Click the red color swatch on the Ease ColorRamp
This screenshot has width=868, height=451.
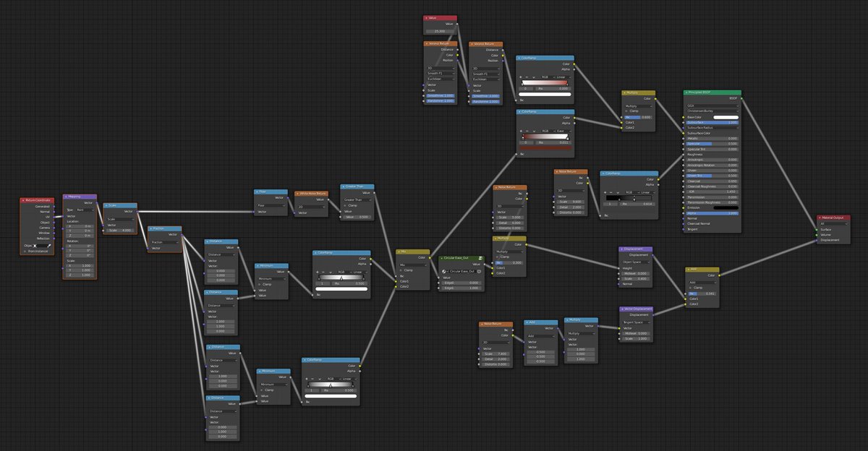545,147
